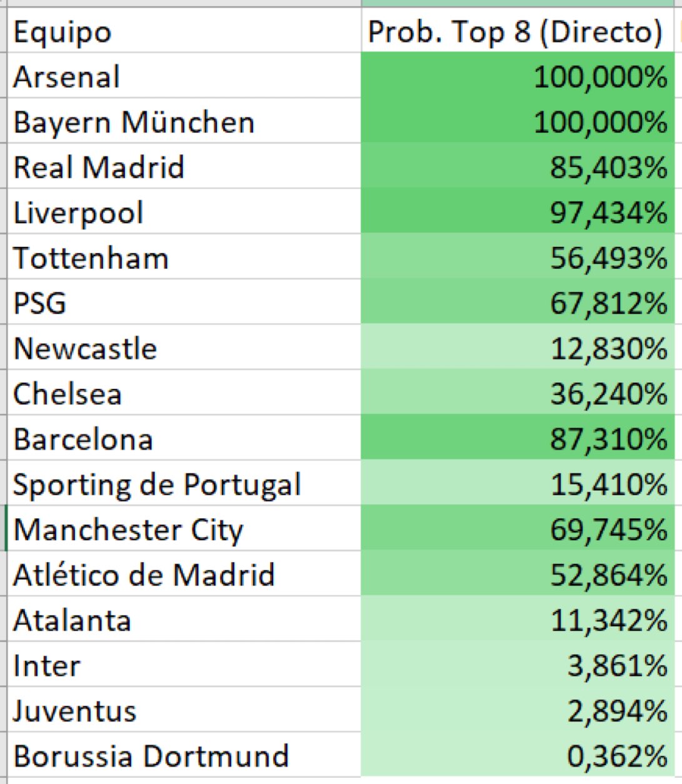This screenshot has width=682, height=784.
Task: Click the 52,864% Atlético de Madrid cell
Action: pyautogui.click(x=517, y=575)
